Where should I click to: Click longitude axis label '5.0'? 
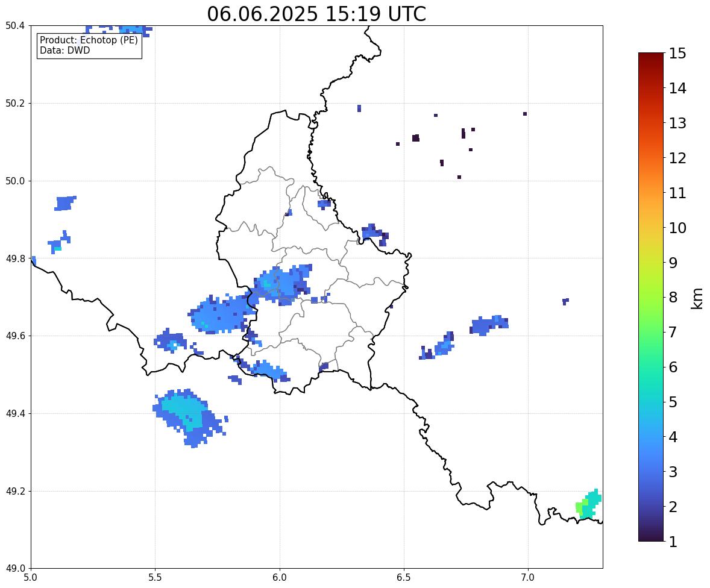coord(31,578)
